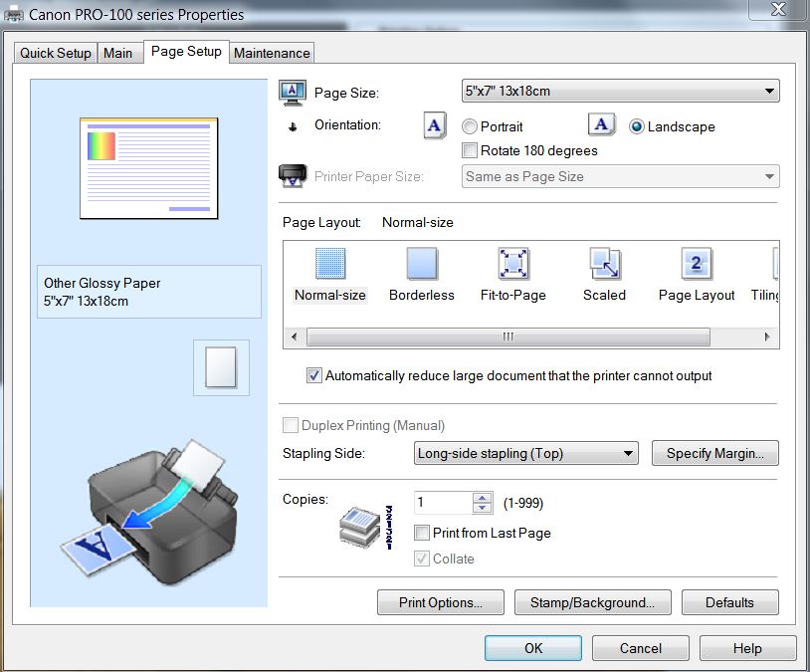Click the 'Stapling Side:' label

323,453
